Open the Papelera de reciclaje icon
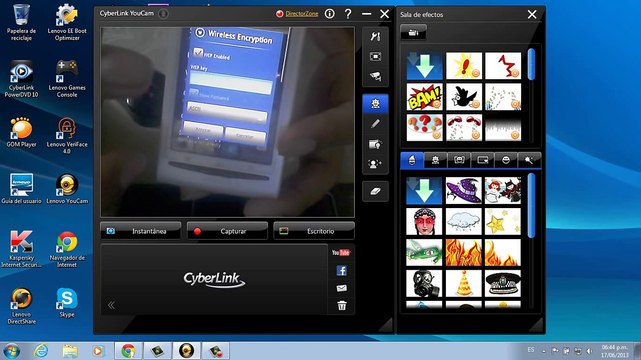This screenshot has height=360, width=641. 21,22
